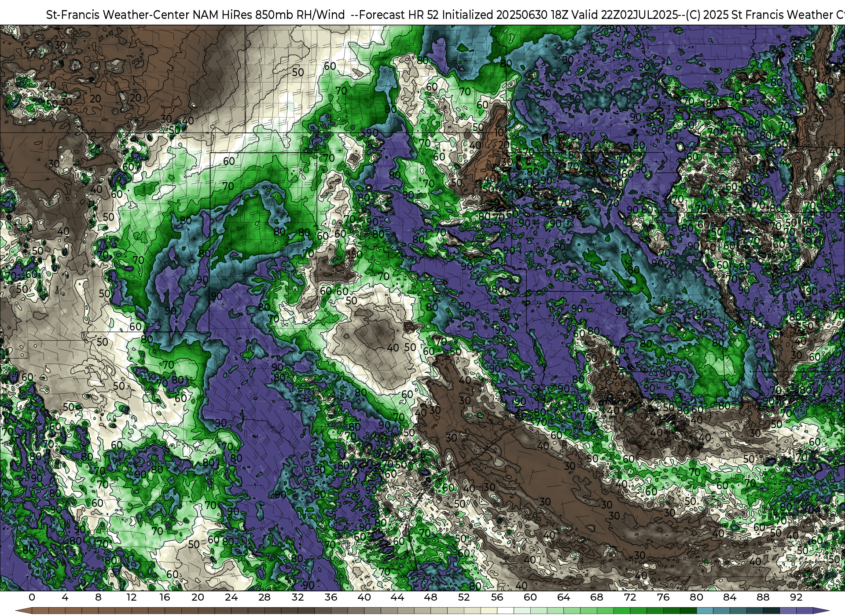845x616 pixels.
Task: Select the white swatch in the color legend
Action: coord(505,611)
